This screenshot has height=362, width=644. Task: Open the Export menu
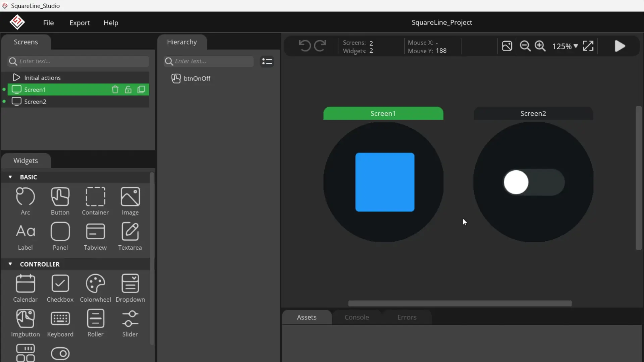pyautogui.click(x=79, y=23)
